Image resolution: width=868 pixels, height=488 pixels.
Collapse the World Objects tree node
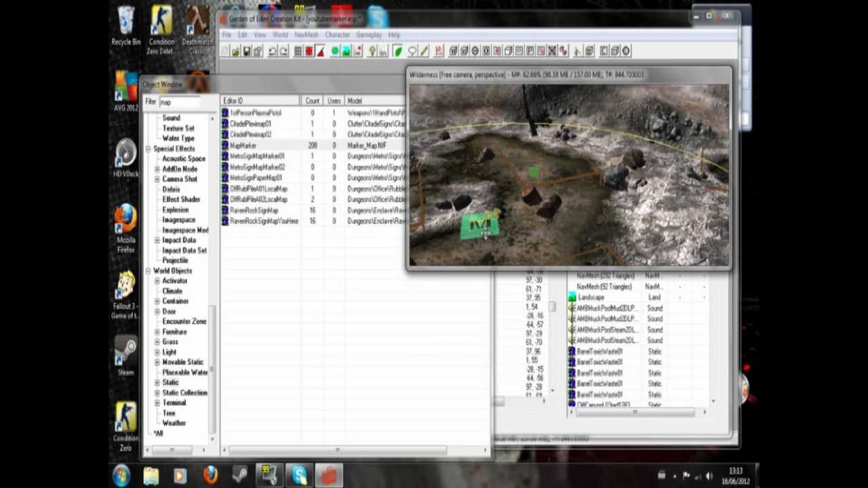click(149, 270)
